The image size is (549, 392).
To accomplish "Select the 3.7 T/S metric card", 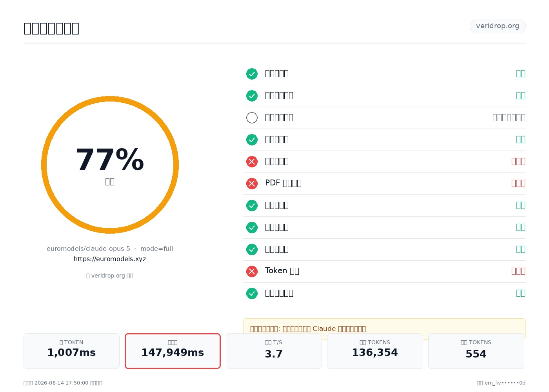I will (x=274, y=351).
